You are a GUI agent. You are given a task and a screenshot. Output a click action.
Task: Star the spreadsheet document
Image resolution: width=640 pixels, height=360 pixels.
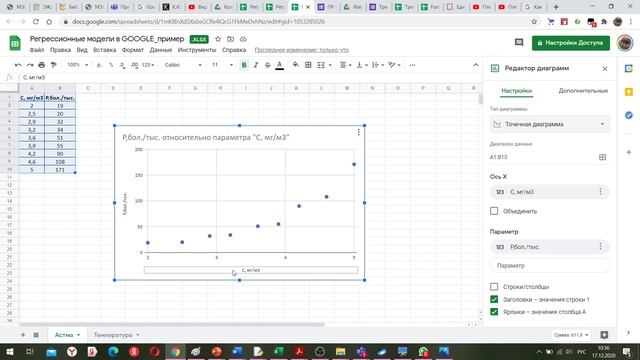[x=218, y=39]
